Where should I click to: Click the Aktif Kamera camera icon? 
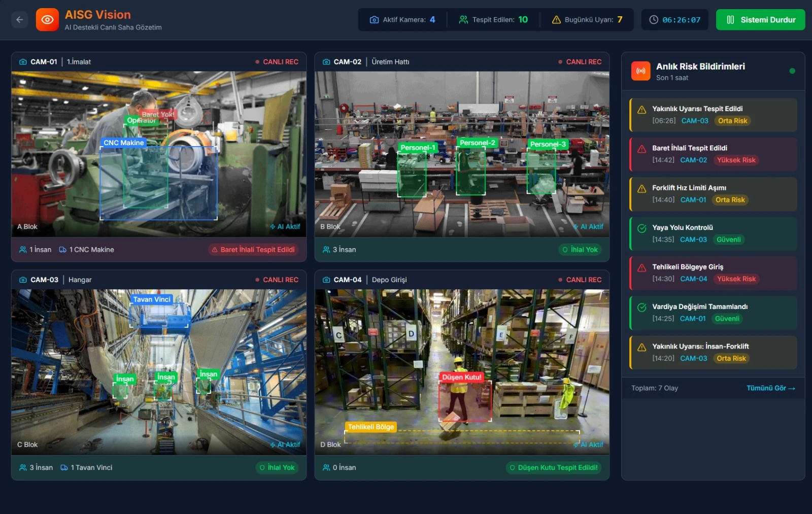tap(374, 20)
